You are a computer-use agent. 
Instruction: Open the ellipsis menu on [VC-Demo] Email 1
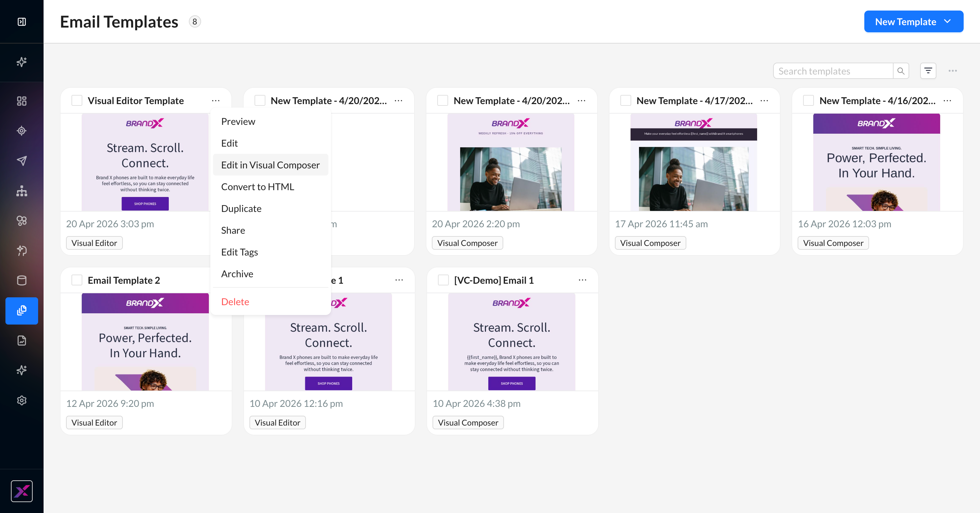[583, 280]
